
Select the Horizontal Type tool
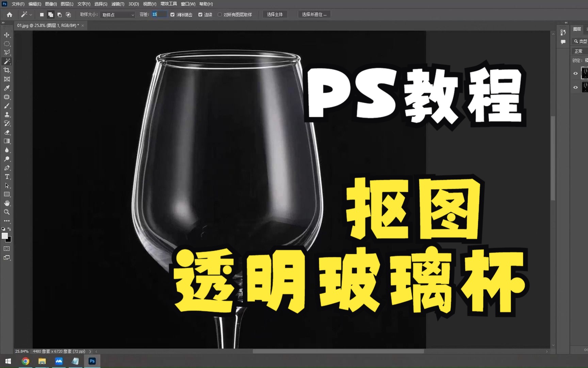click(7, 177)
